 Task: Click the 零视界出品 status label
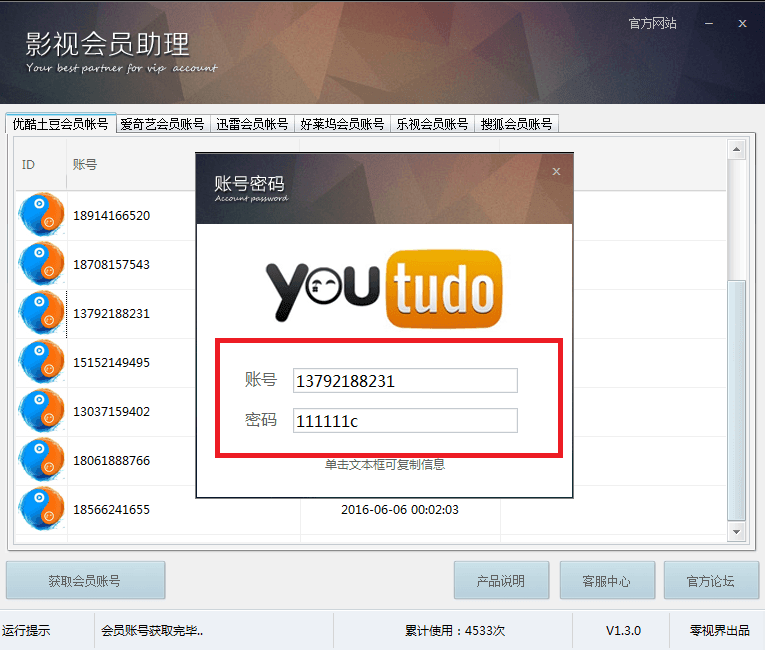pos(719,630)
